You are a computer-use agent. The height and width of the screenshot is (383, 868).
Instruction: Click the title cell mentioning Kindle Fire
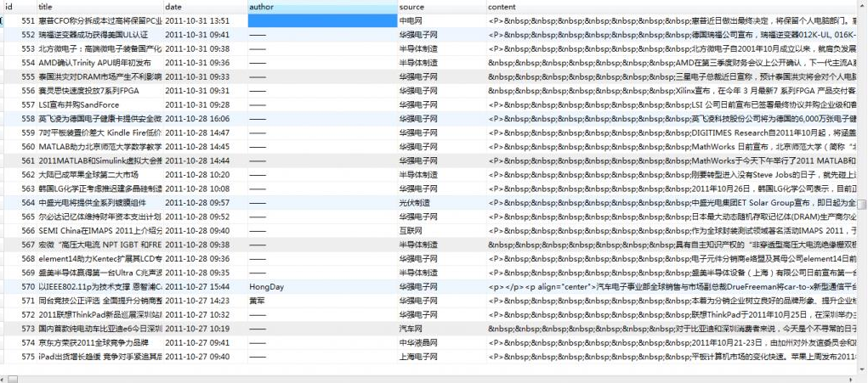pyautogui.click(x=99, y=132)
